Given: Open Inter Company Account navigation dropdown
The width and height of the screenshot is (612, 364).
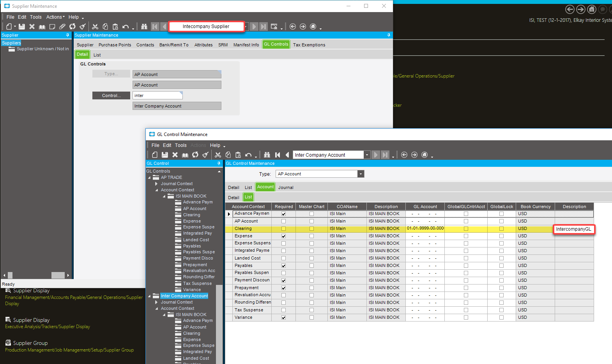Looking at the screenshot, I should point(367,155).
